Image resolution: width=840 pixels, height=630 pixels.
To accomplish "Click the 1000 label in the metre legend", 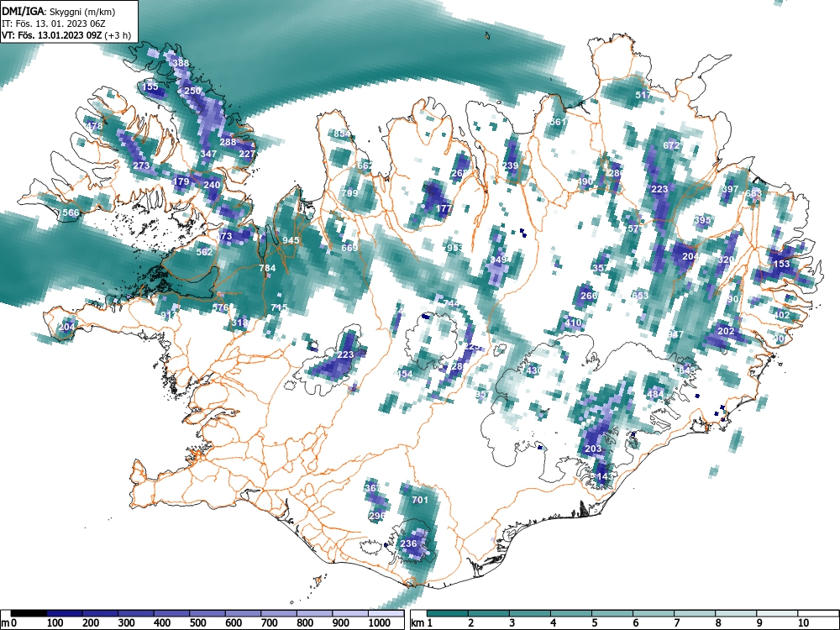I will 380,622.
